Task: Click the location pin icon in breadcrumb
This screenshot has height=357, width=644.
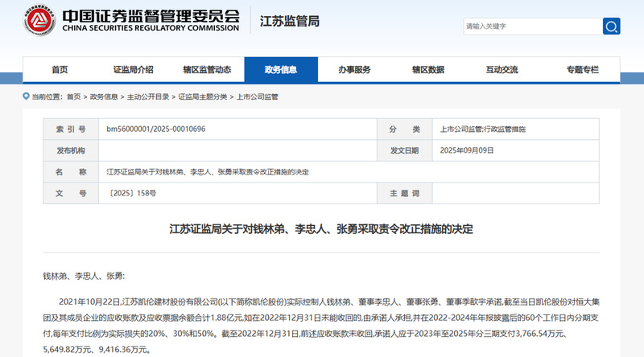Action: click(26, 96)
